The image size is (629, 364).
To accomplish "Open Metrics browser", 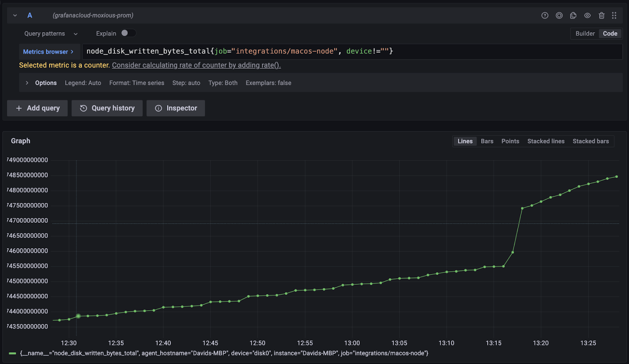I will pos(47,51).
